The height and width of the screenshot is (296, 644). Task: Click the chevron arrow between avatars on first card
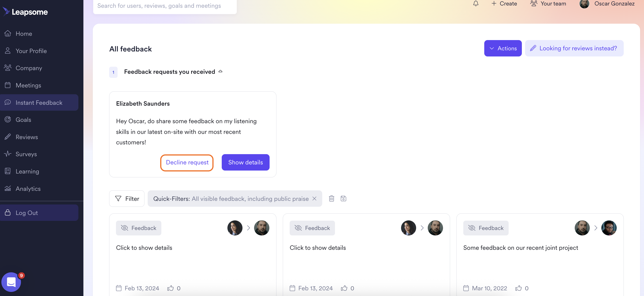[x=248, y=228]
